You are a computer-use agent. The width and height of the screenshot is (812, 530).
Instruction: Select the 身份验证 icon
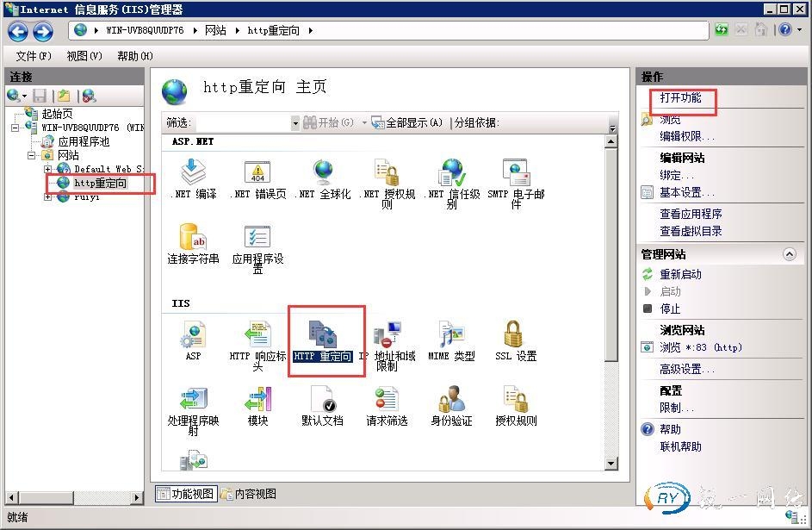pos(451,400)
